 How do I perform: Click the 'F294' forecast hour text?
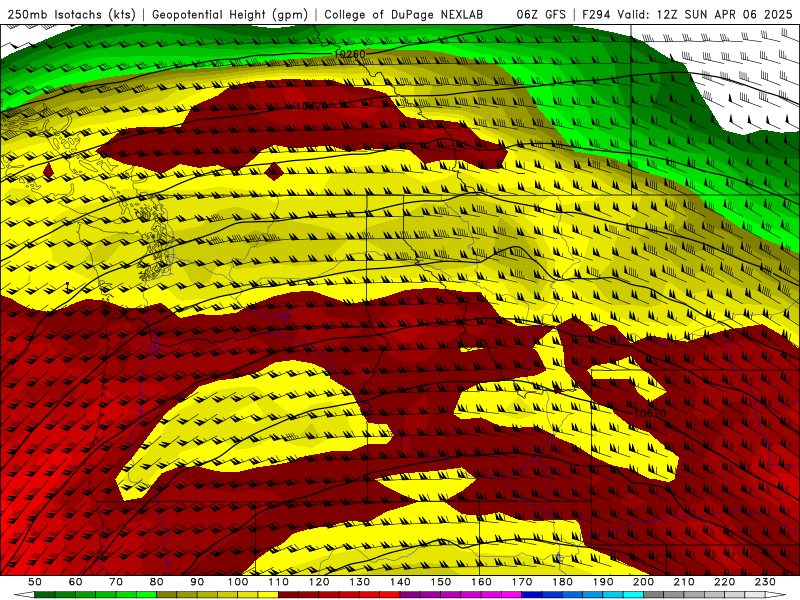coord(596,14)
